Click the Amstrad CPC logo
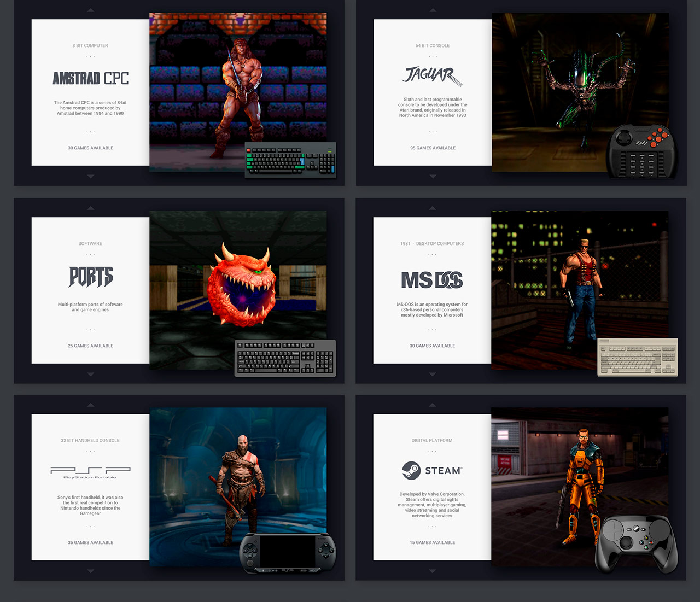The image size is (700, 602). click(91, 79)
